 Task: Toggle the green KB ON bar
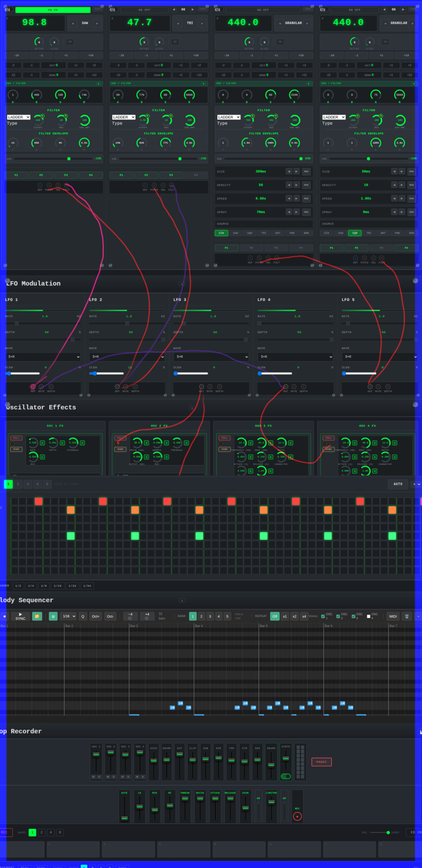tap(53, 10)
